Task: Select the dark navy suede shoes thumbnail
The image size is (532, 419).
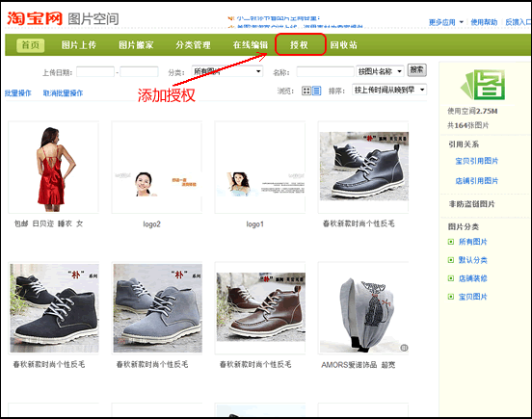Action: click(x=54, y=308)
